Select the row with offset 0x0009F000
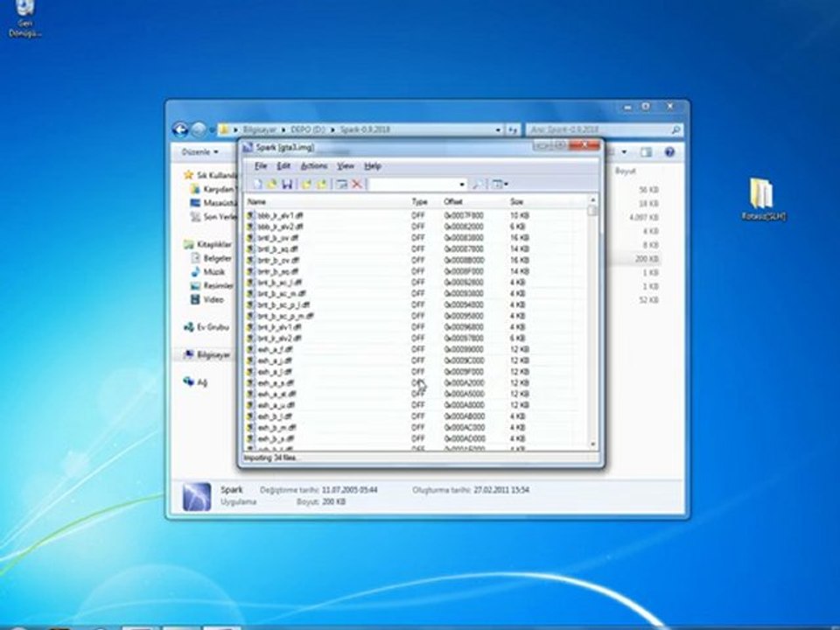 [x=415, y=372]
